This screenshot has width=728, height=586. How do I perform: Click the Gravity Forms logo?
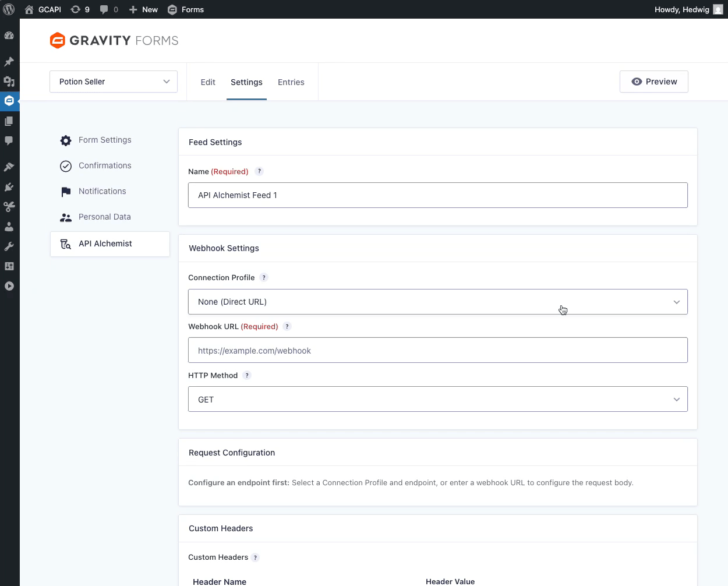114,40
